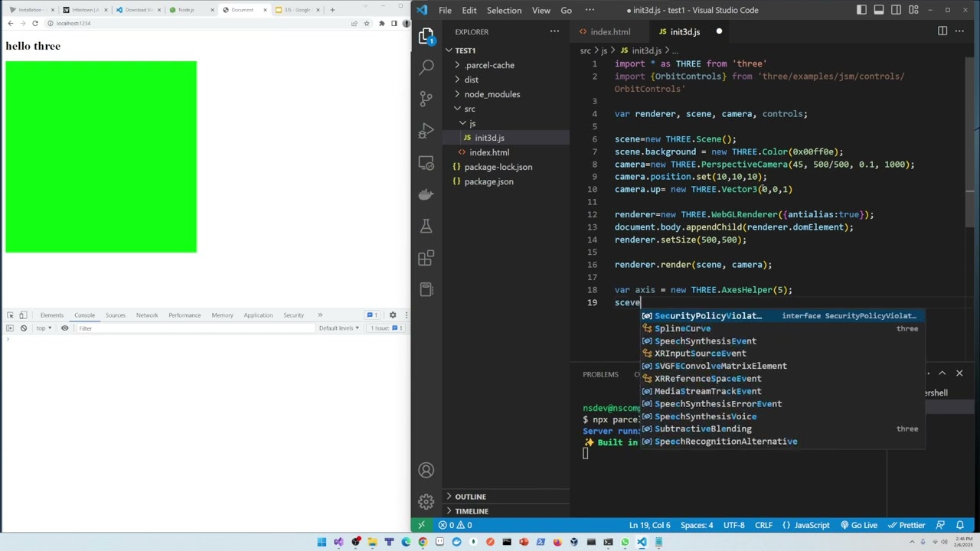Open the notifications bell in status bar
Image resolution: width=980 pixels, height=551 pixels.
960,525
